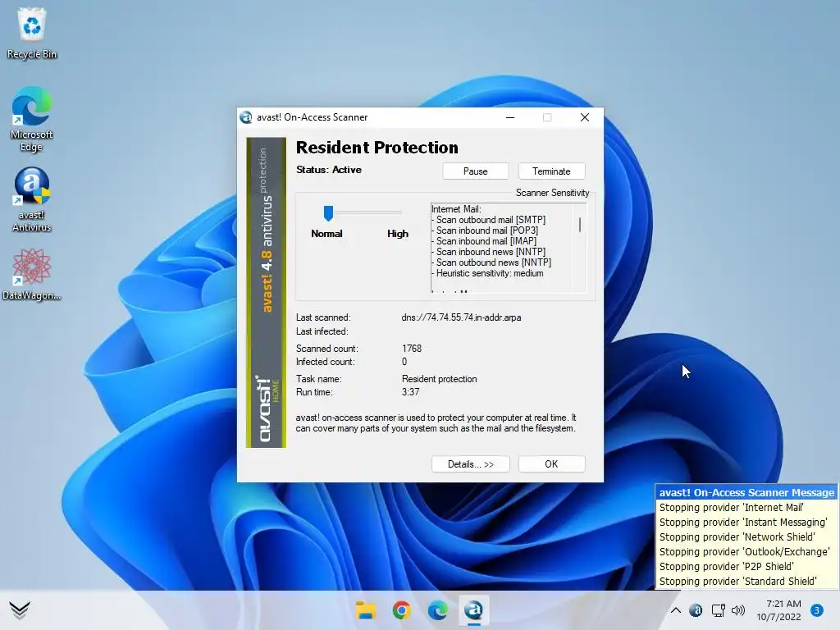Open Microsoft Edge desktop shortcut
Viewport: 840px width, 630px height.
pos(32,119)
